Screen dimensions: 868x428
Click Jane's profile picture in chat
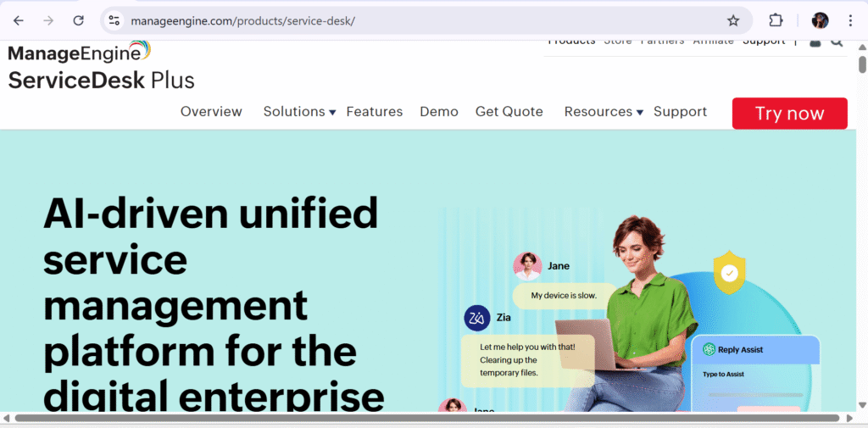(x=527, y=266)
